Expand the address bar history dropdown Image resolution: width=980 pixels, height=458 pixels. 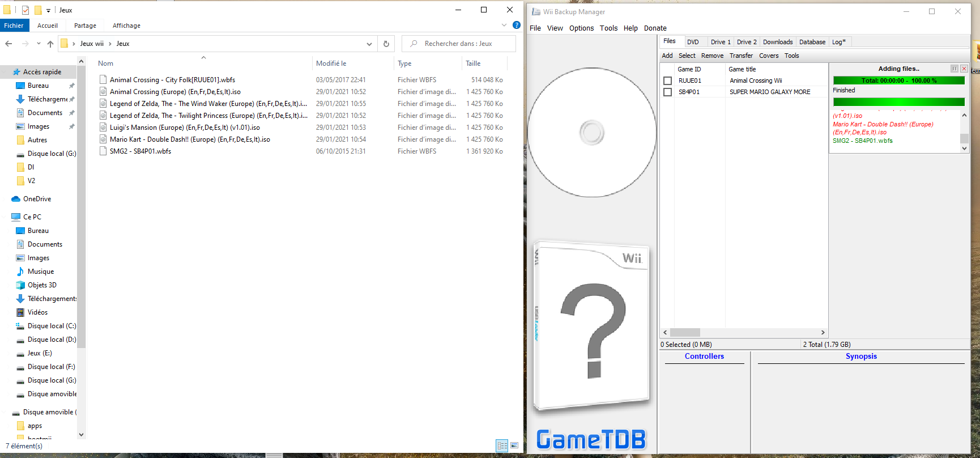pos(369,44)
